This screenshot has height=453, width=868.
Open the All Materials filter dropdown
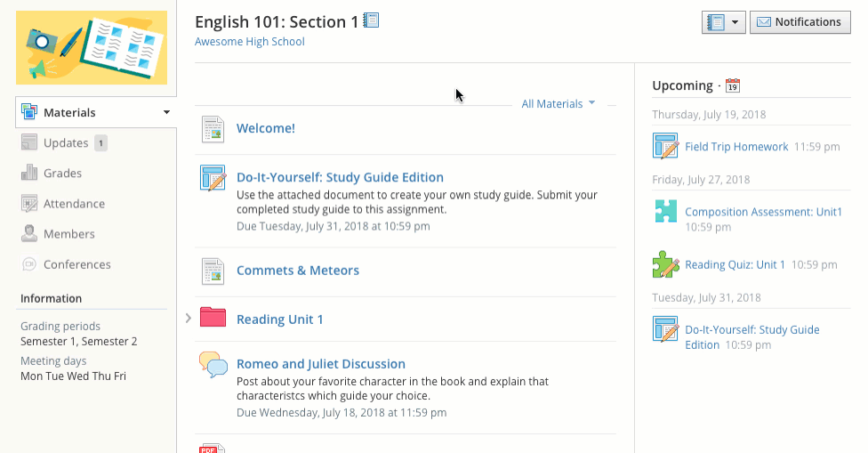[x=559, y=104]
